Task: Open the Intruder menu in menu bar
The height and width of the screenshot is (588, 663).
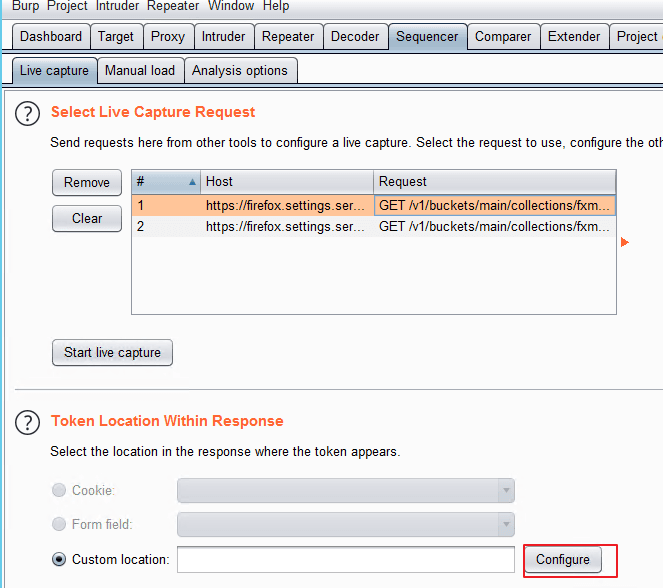Action: point(117,6)
